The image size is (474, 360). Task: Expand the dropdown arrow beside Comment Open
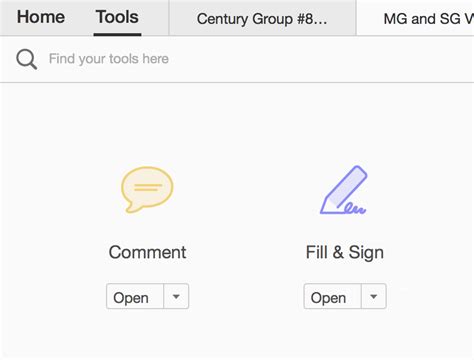point(176,296)
